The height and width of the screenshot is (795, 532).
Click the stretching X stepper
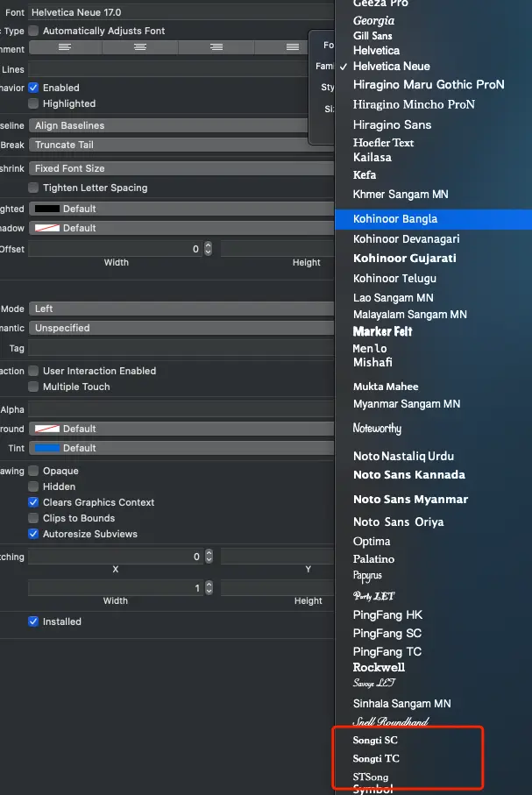[209, 557]
